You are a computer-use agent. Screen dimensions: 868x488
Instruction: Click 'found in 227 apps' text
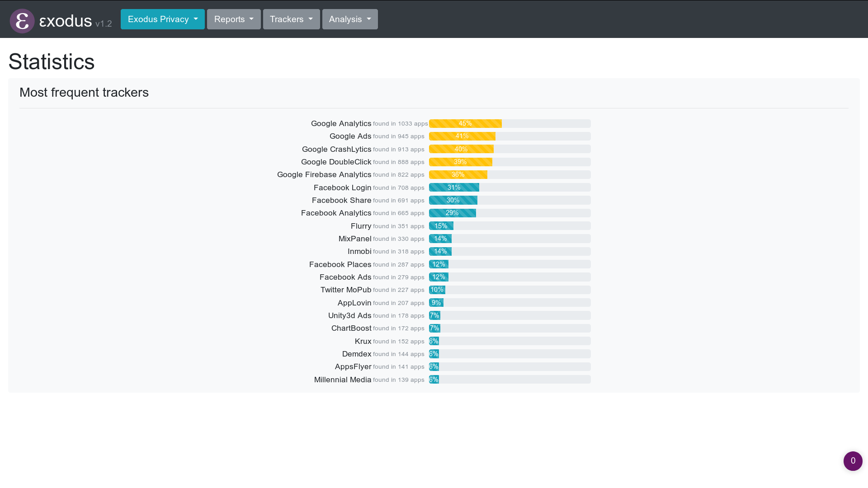click(398, 290)
